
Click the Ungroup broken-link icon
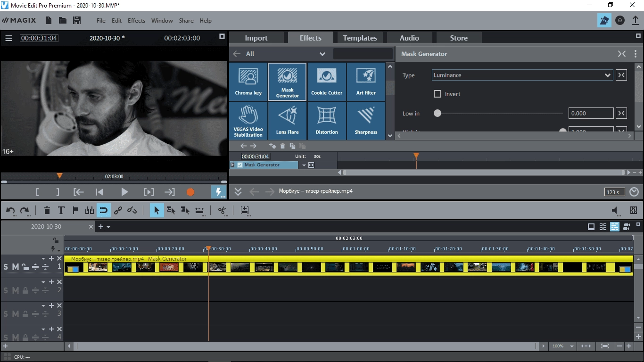[132, 210]
